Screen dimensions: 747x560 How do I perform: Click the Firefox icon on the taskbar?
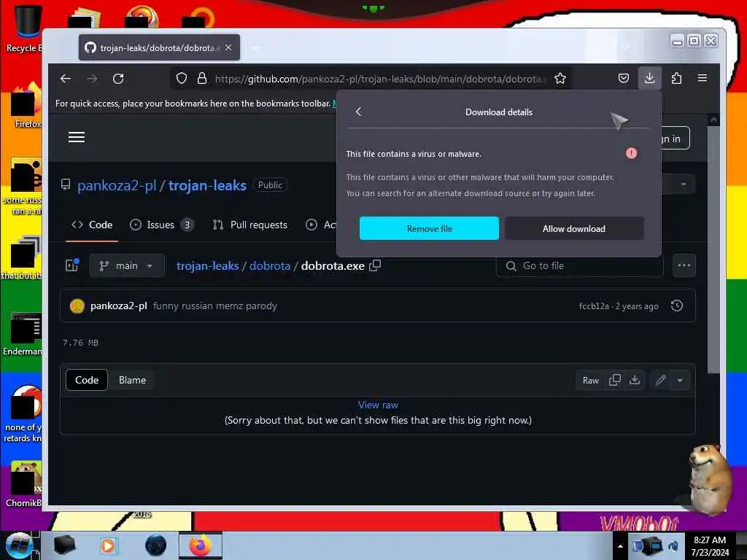pos(201,545)
